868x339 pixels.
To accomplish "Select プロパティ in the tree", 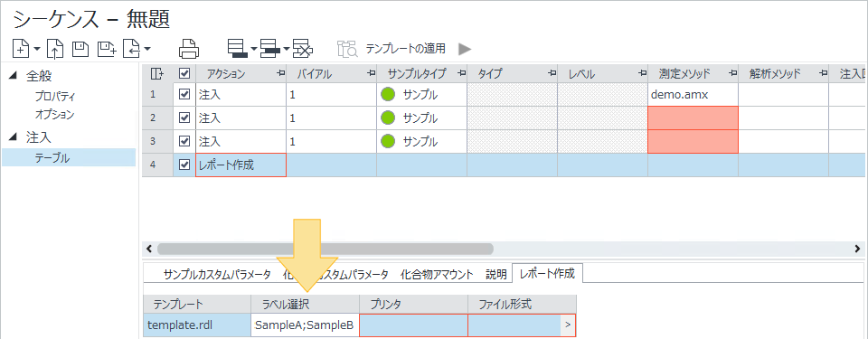I will pos(55,97).
